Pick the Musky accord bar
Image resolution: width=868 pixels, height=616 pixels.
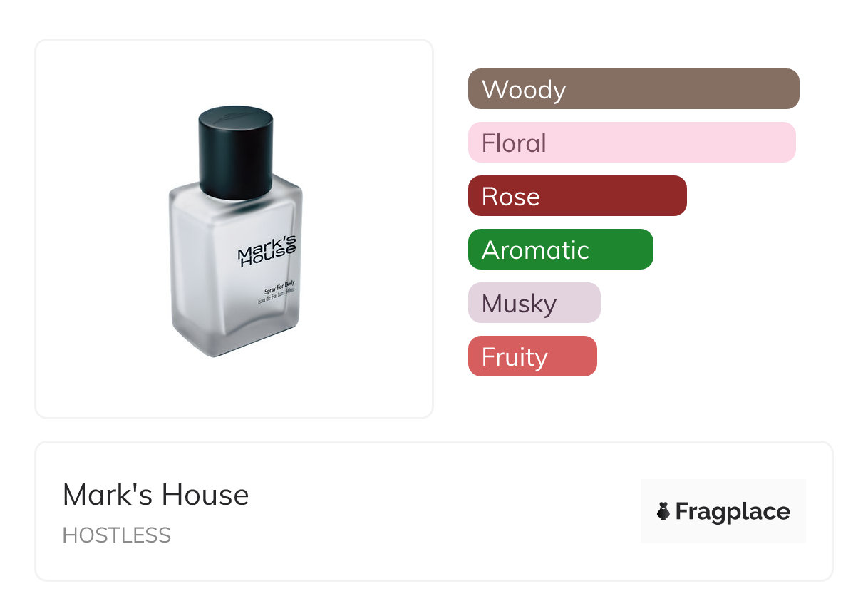click(534, 303)
